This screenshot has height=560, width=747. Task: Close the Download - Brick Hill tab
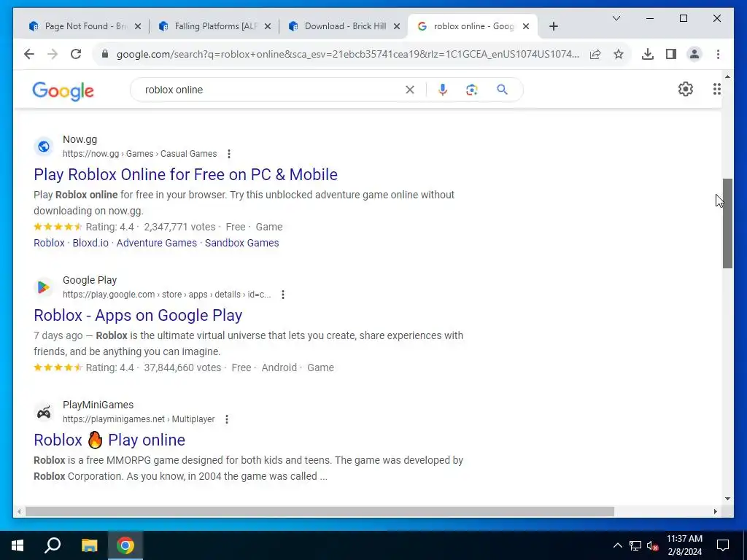click(x=396, y=26)
